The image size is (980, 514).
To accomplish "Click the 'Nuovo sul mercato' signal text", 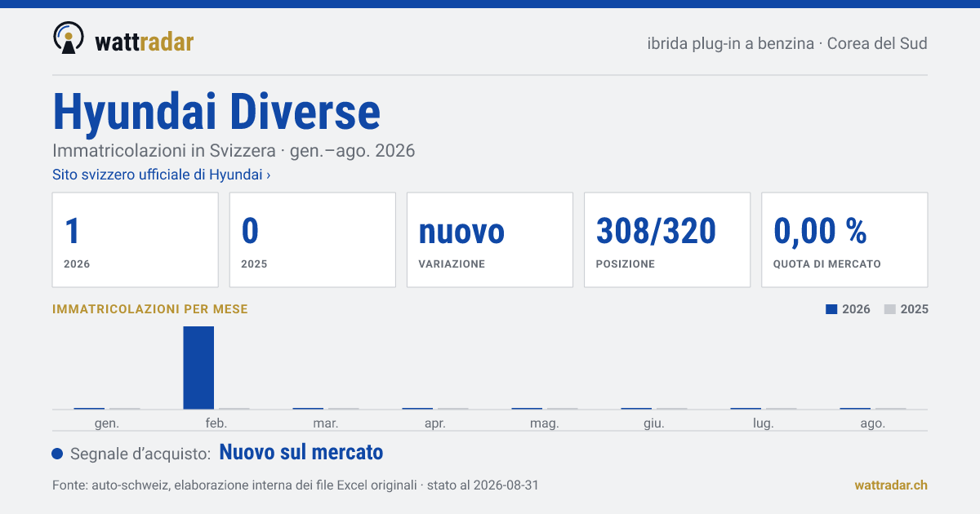I will pos(301,452).
